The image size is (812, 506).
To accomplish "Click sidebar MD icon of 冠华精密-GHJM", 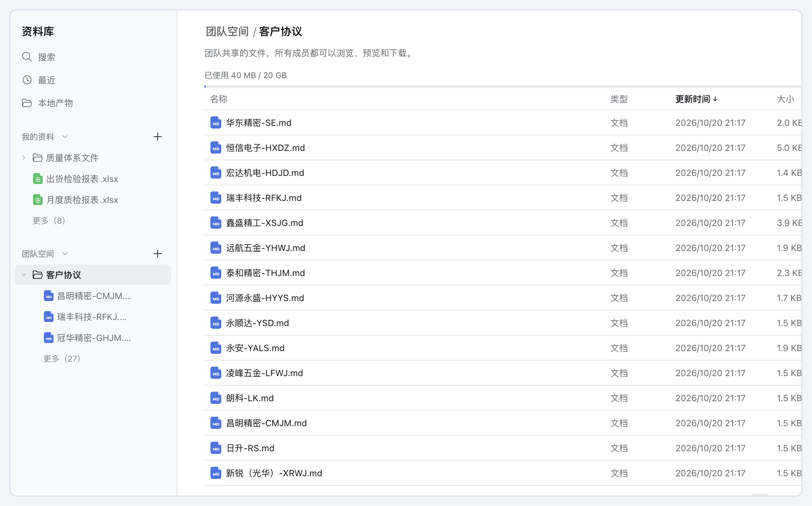I will tap(49, 338).
